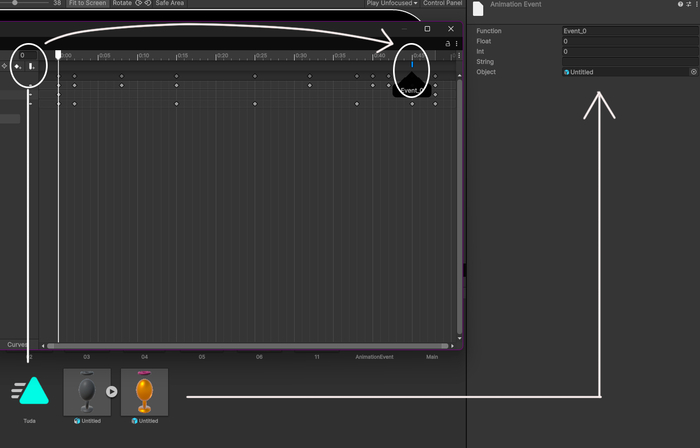Click the Add Event marker icon
Image resolution: width=700 pixels, height=448 pixels.
[x=32, y=66]
